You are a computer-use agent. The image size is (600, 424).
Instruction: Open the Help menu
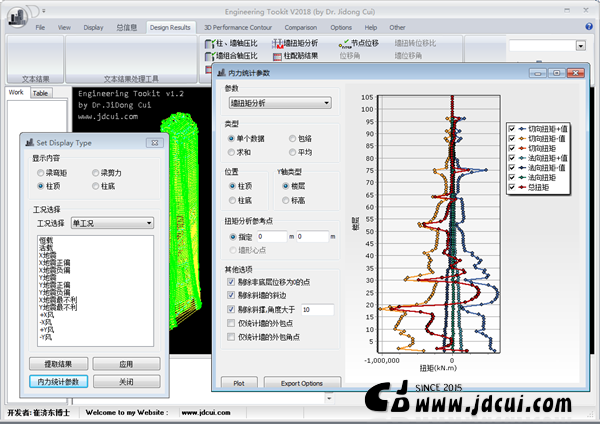coord(370,28)
